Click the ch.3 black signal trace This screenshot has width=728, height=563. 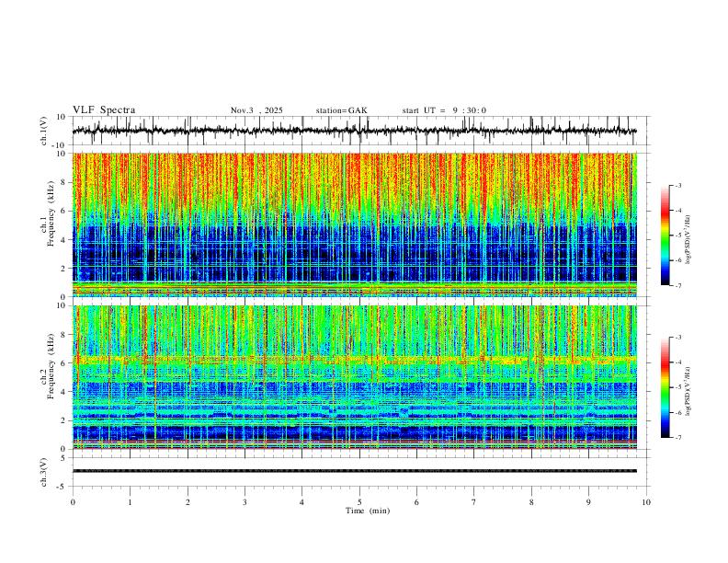point(355,471)
